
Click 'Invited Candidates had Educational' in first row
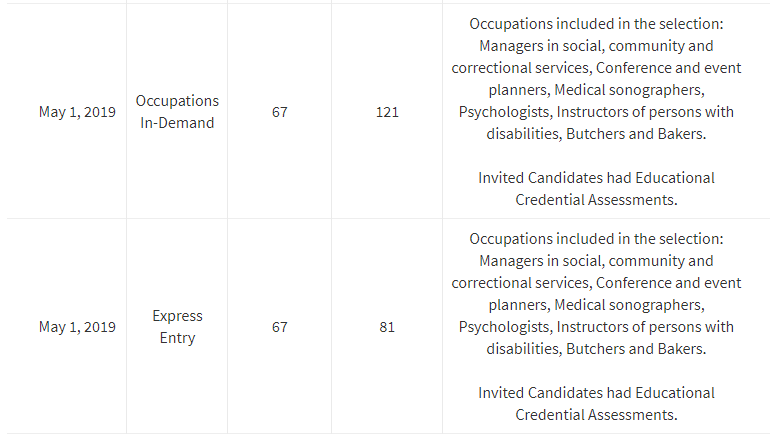point(596,178)
